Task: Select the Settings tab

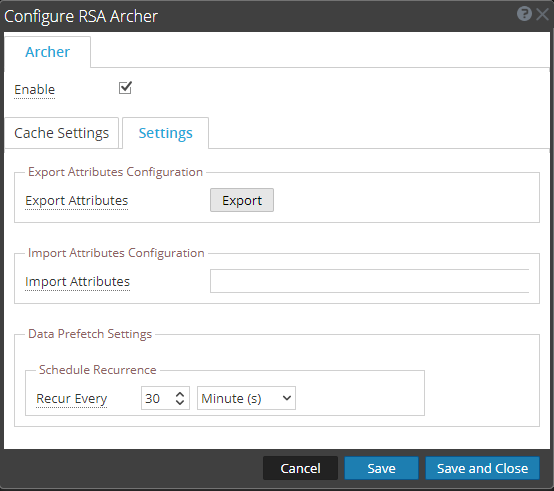Action: pyautogui.click(x=165, y=133)
